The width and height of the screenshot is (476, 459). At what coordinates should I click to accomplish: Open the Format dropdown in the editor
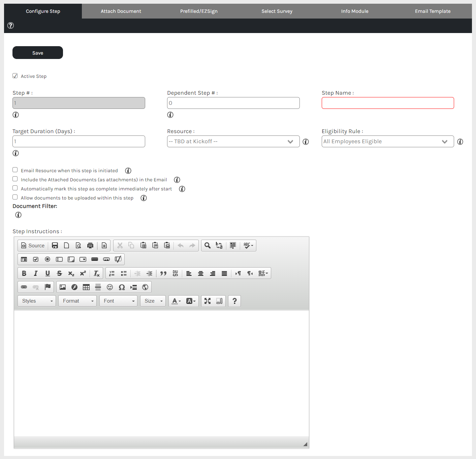pos(77,301)
